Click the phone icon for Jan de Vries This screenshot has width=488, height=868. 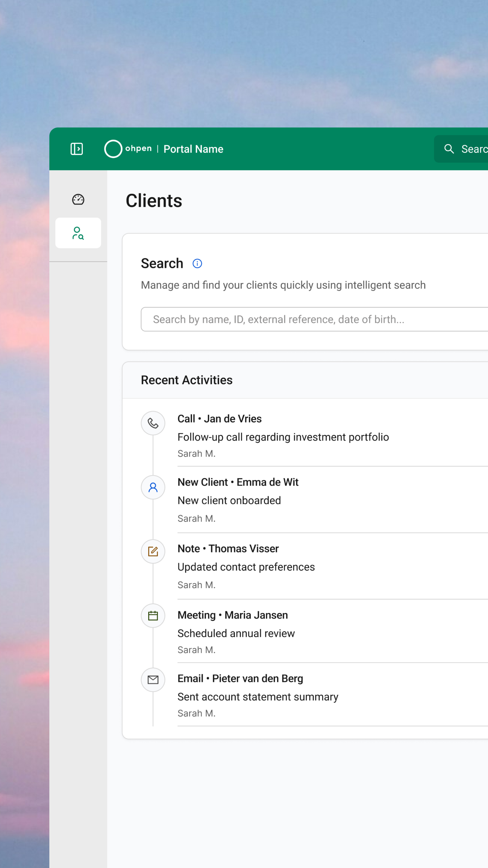[153, 423]
